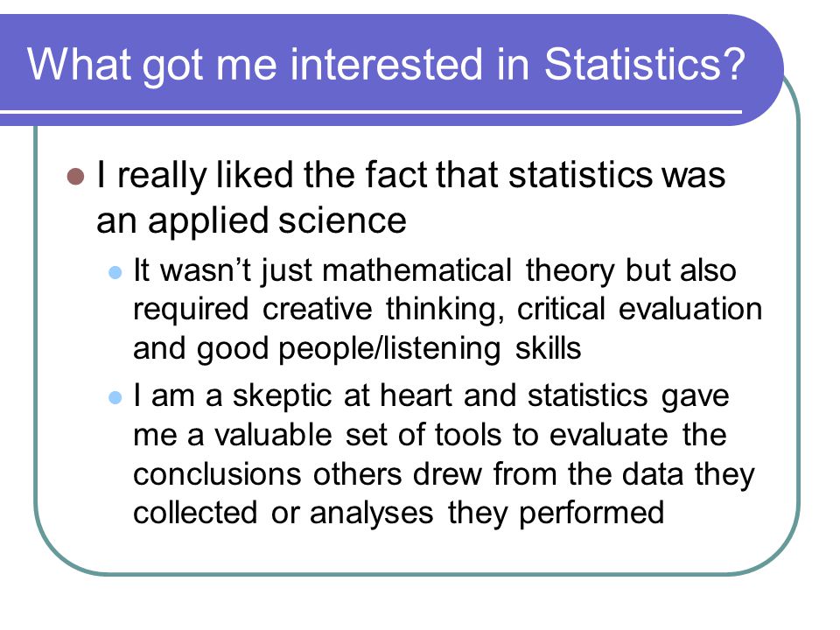
Task: Click the brown bullet before 'I really liked'
Action: (76, 176)
